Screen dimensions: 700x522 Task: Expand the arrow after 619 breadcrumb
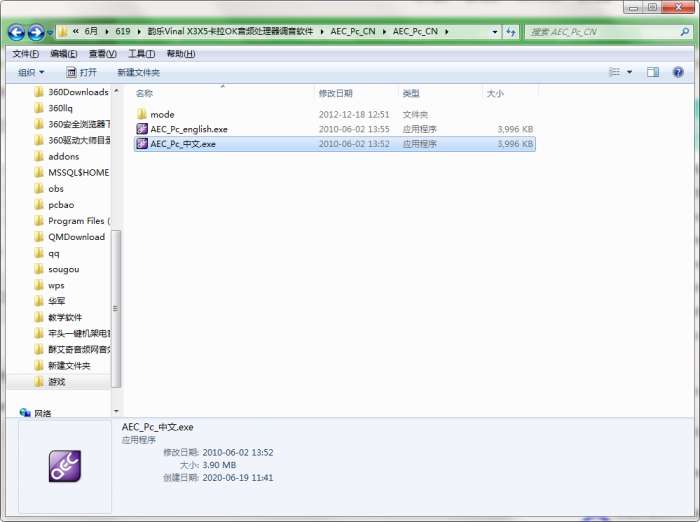pyautogui.click(x=139, y=32)
